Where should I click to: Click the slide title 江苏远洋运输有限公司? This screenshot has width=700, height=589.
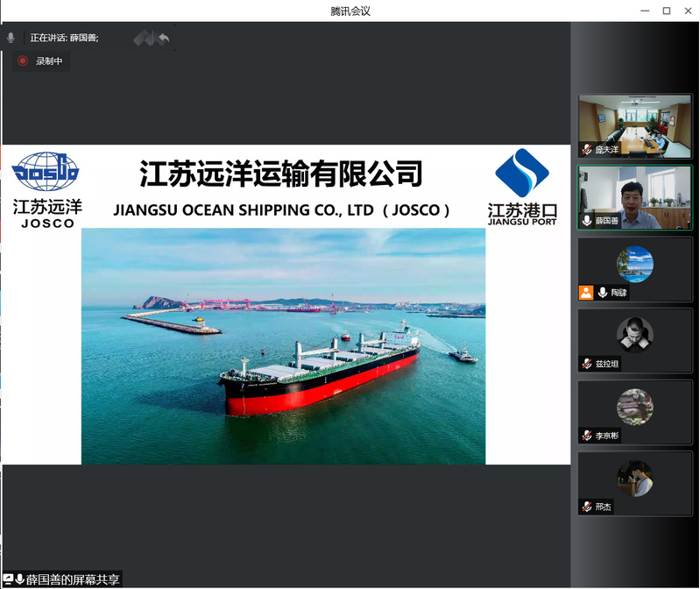(x=281, y=174)
